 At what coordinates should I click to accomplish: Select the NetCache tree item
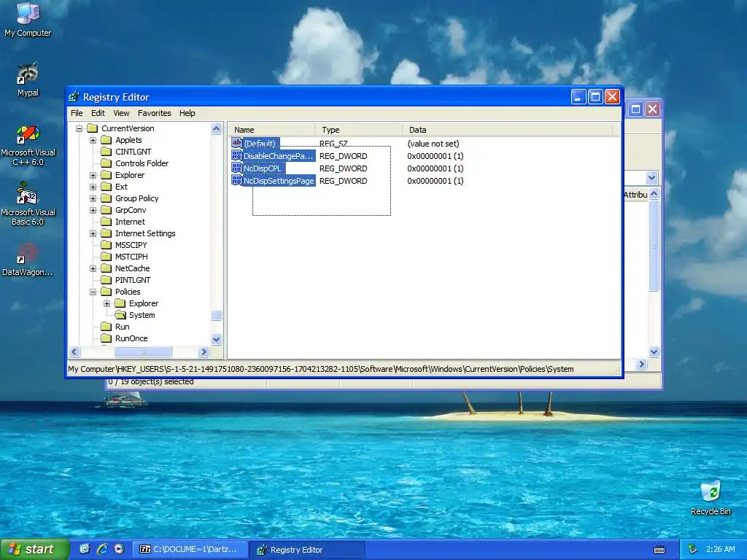pos(133,268)
